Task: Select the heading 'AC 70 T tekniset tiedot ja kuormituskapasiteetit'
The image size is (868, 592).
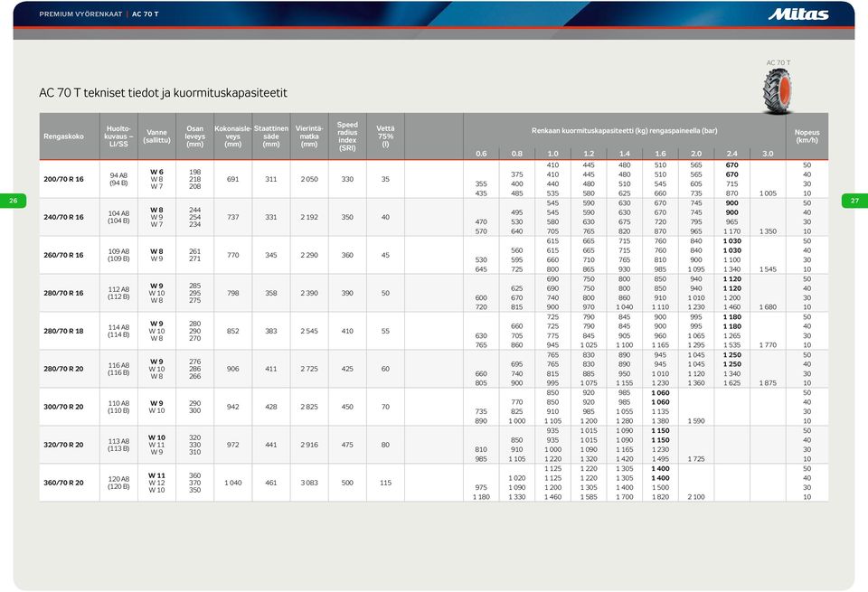Action: pos(163,92)
